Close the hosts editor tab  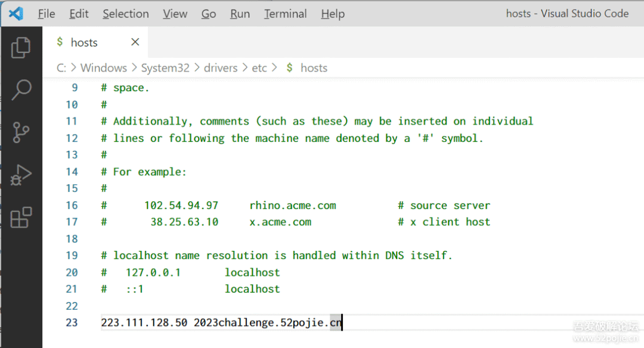click(x=135, y=42)
